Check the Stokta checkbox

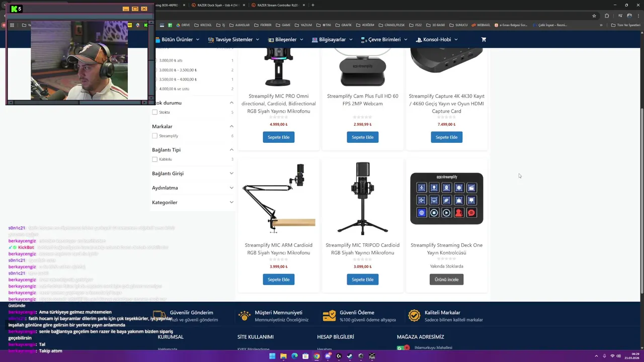point(154,112)
